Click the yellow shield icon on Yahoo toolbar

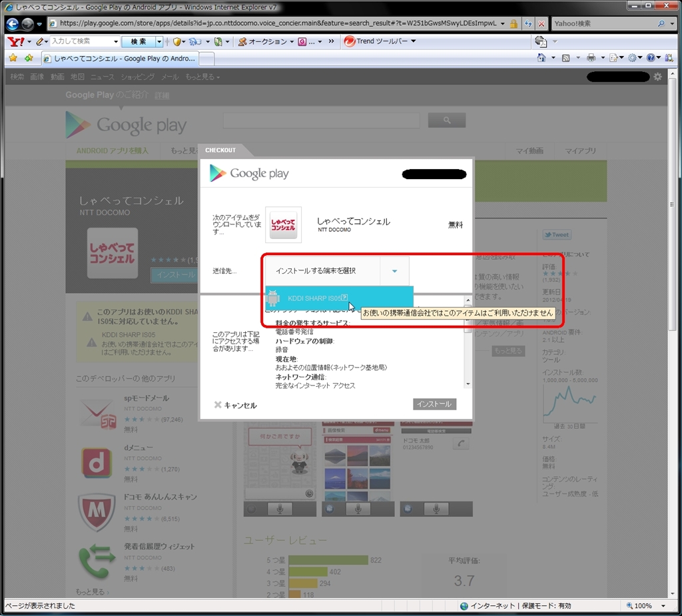click(x=176, y=41)
